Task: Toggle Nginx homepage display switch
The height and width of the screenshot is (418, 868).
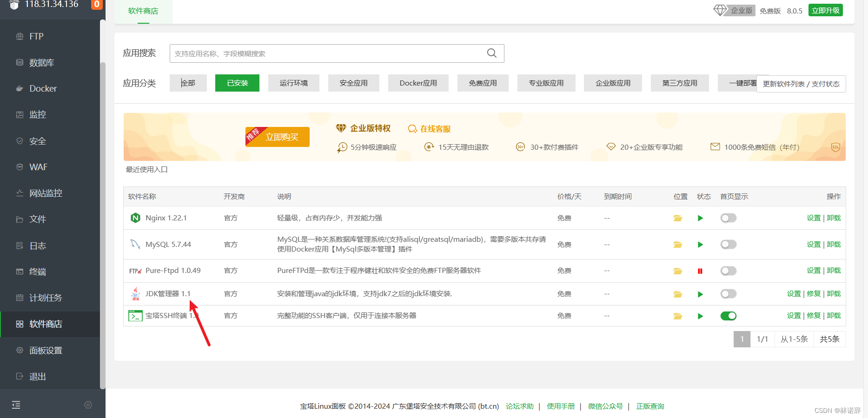Action: tap(729, 218)
